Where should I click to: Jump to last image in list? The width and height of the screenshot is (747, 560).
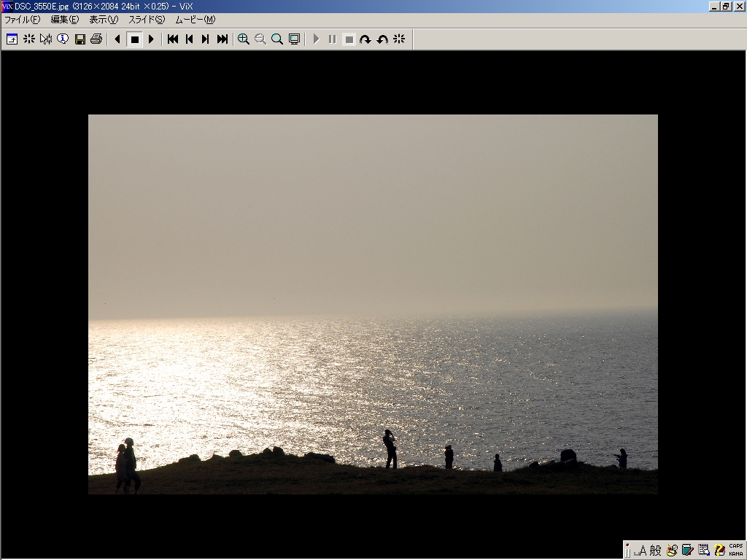[222, 39]
